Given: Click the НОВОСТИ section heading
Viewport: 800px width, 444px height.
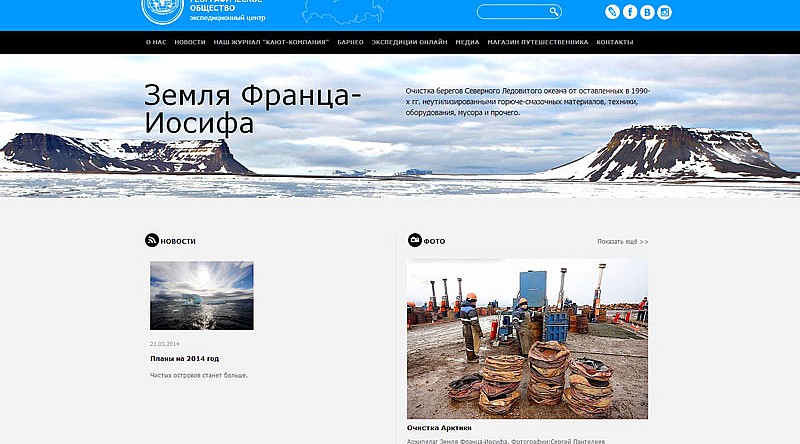Looking at the screenshot, I should pyautogui.click(x=178, y=241).
